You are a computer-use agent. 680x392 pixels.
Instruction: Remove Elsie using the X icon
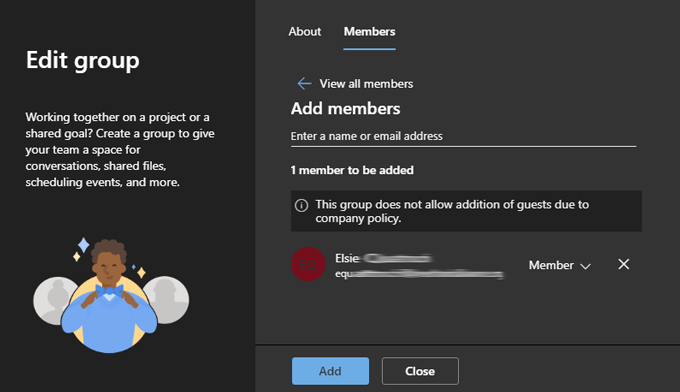(624, 264)
